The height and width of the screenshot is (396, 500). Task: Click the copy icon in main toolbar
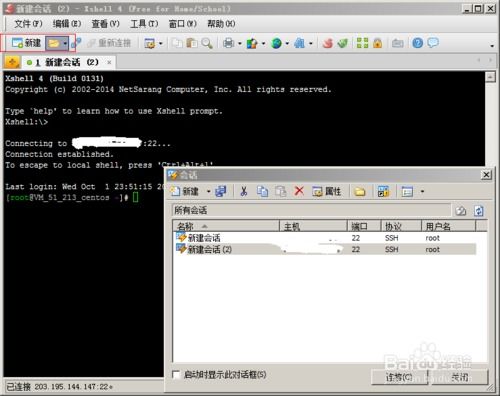(x=177, y=43)
